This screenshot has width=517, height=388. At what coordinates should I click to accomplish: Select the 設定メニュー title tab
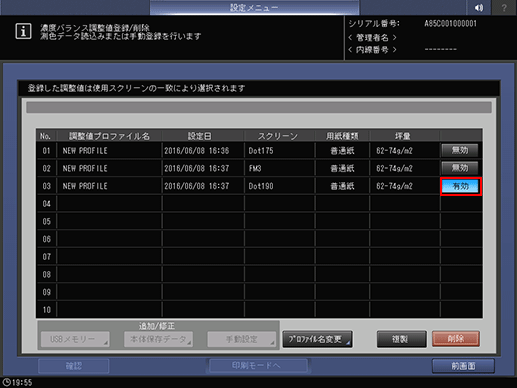[x=254, y=8]
